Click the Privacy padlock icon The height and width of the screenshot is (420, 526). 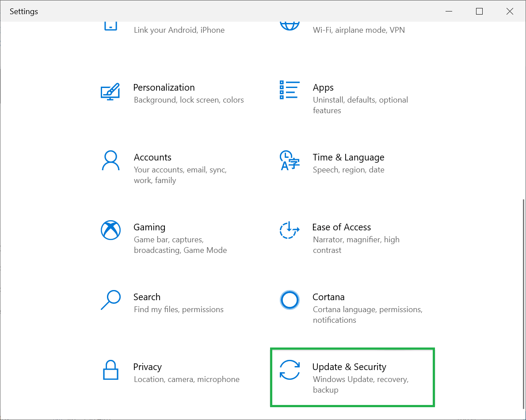111,370
